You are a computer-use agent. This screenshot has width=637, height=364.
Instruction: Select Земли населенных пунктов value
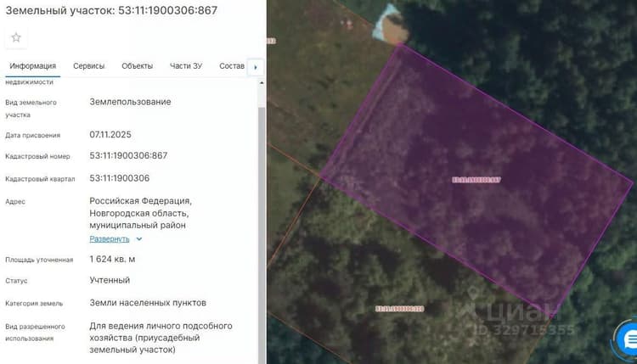point(148,303)
